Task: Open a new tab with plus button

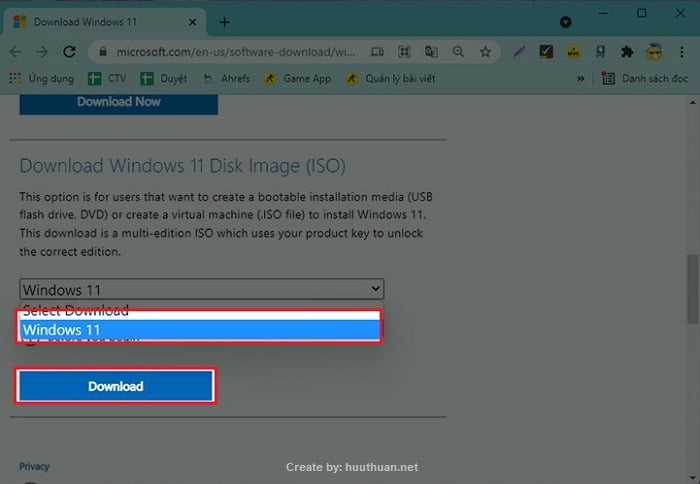Action: tap(225, 22)
